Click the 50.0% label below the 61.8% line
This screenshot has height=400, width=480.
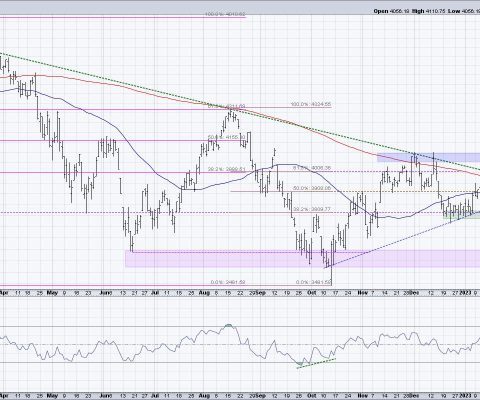click(x=312, y=188)
